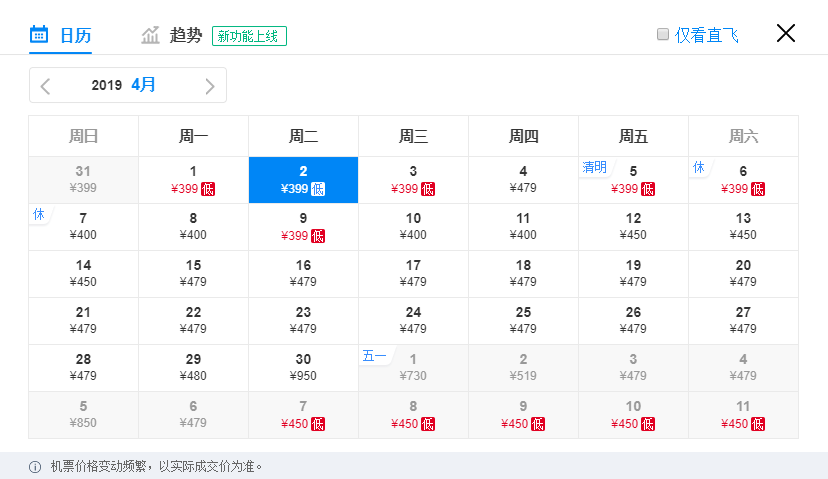The width and height of the screenshot is (828, 479).
Task: Select May 1 五一 cell priced ¥730
Action: [x=413, y=368]
